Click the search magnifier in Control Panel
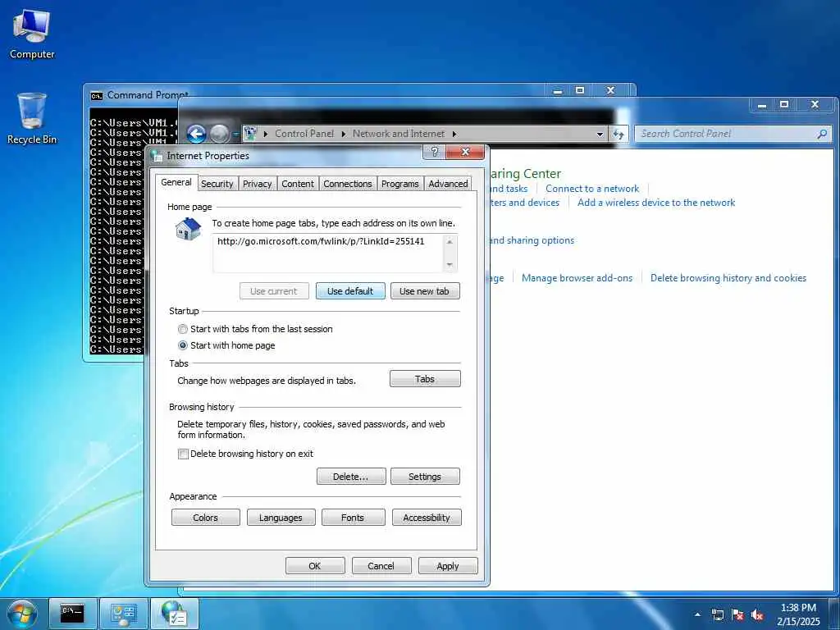The width and height of the screenshot is (840, 630). point(822,134)
